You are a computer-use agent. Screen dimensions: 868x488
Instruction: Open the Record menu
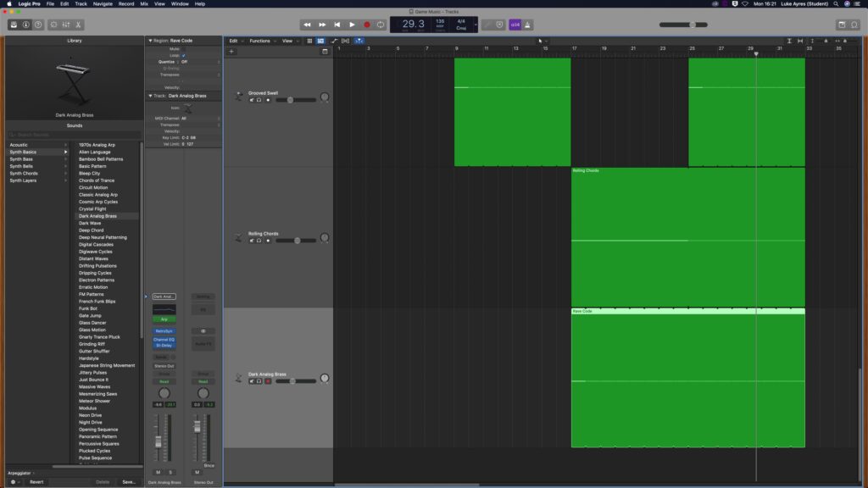pyautogui.click(x=126, y=4)
